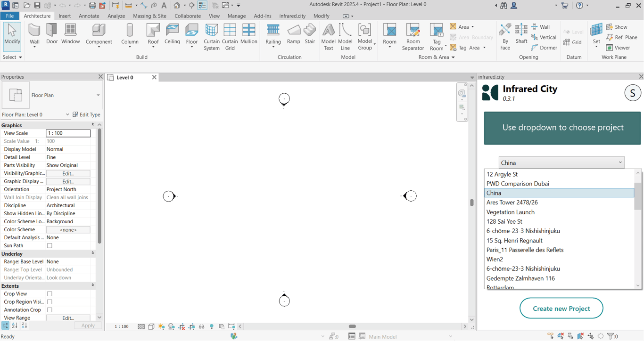The width and height of the screenshot is (644, 341).
Task: Collapse the Graphics properties section
Action: 93,125
